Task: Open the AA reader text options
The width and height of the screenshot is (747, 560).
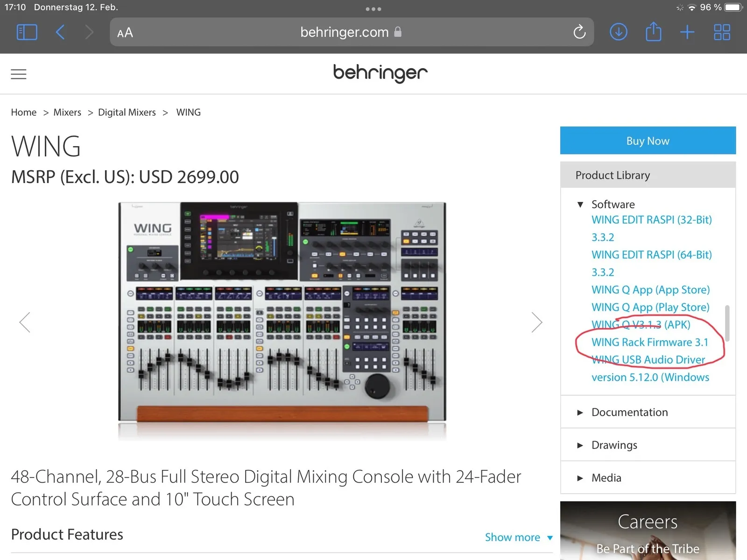Action: [125, 33]
